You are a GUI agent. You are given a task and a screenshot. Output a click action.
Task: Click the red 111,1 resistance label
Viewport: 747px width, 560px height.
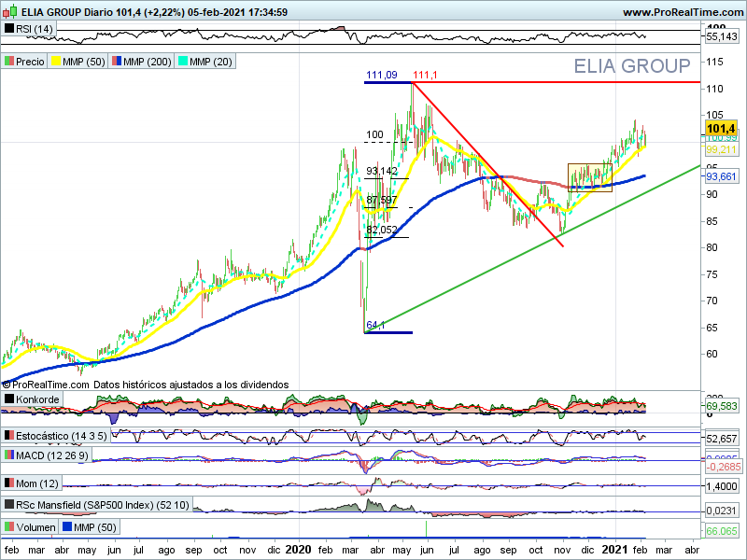(425, 76)
